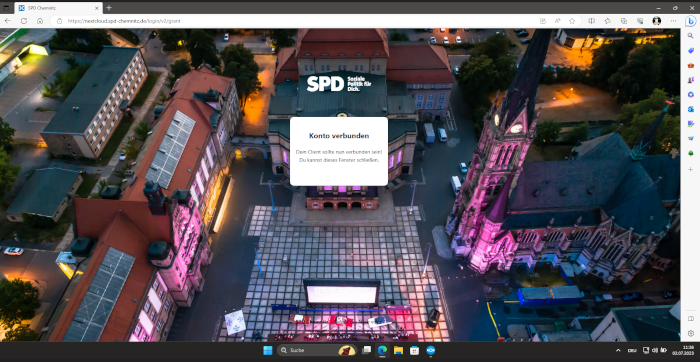Open read aloud icon in address bar
Viewport: 700px width, 362px height.
[x=558, y=21]
